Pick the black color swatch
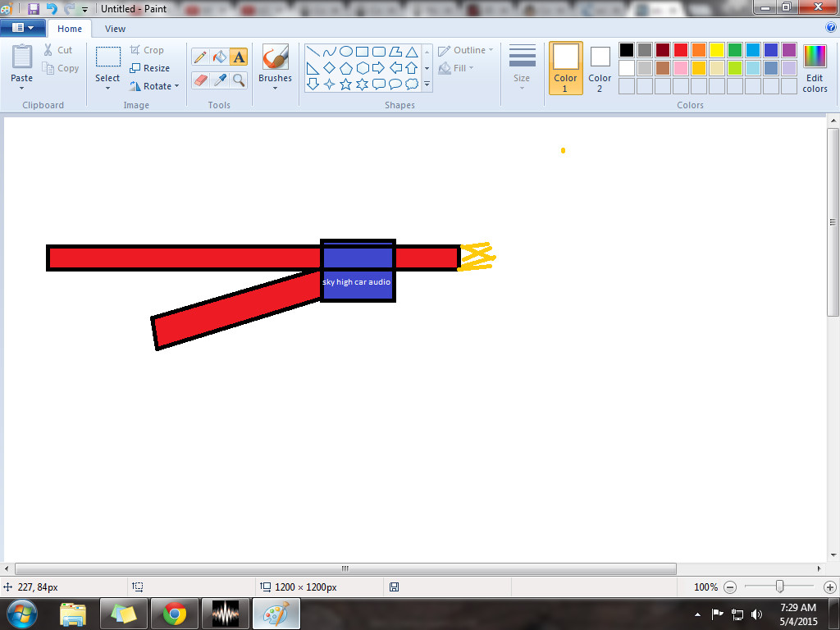This screenshot has height=630, width=840. click(626, 50)
